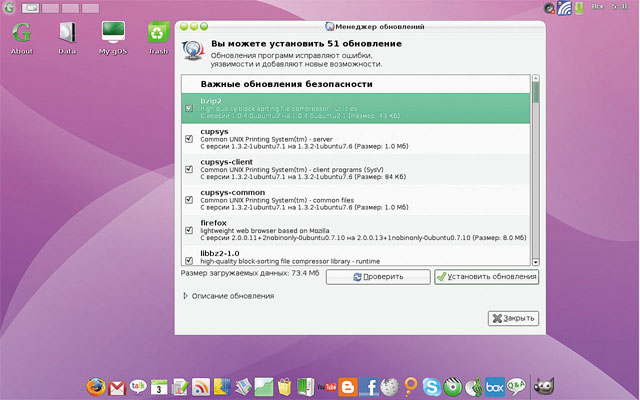Open the Trash desktop icon
Viewport: 640px width, 400px height.
158,38
